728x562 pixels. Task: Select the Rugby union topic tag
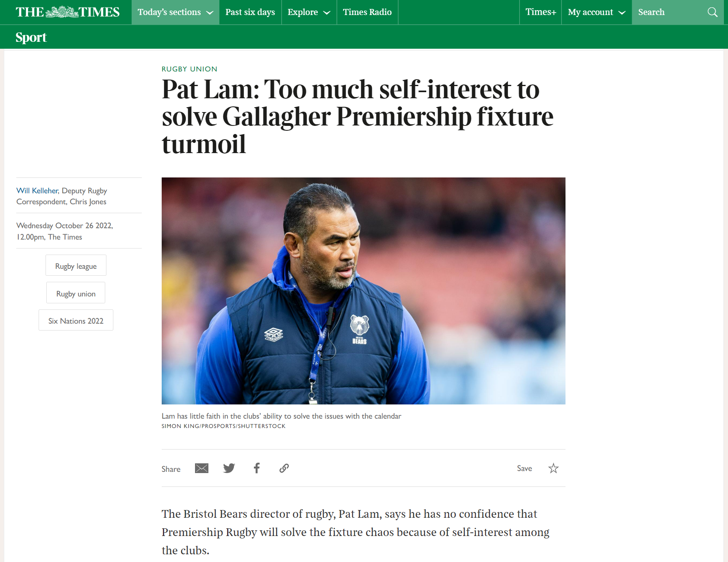[x=76, y=293]
